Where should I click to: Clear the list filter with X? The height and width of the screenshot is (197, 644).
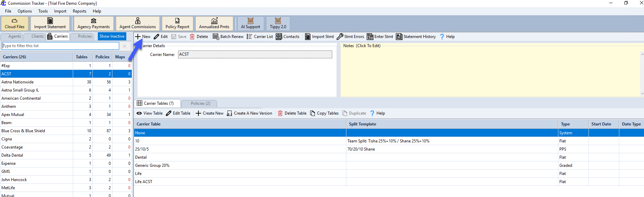[x=125, y=46]
